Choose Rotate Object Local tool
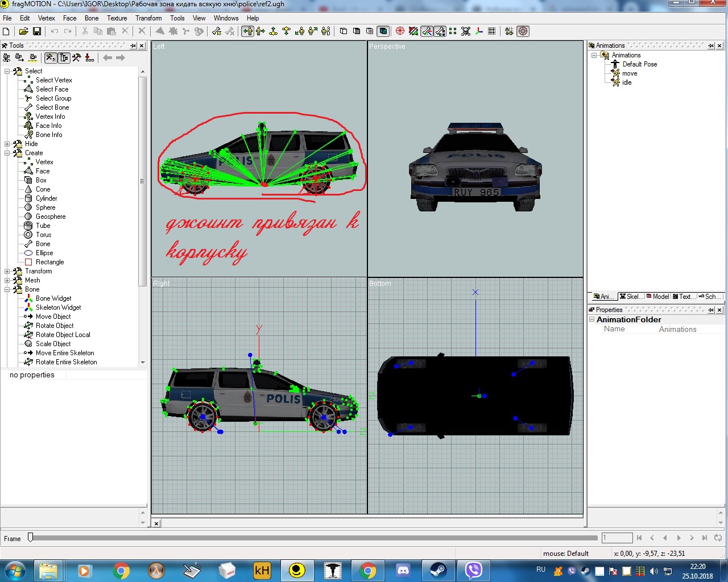The height and width of the screenshot is (582, 728). tap(63, 335)
